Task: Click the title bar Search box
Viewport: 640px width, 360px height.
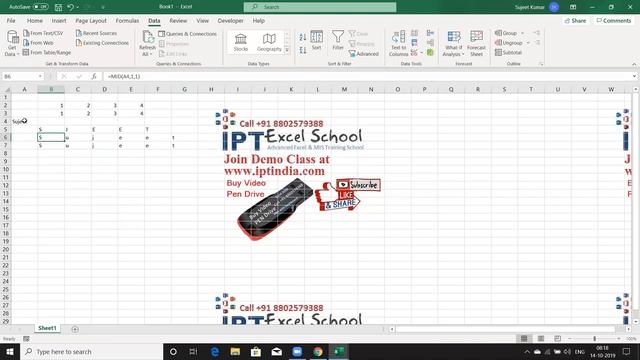Action: [320, 7]
